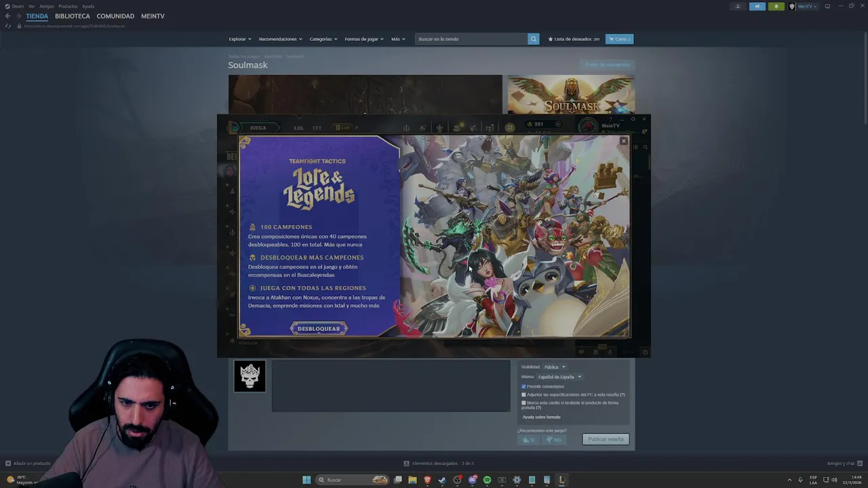This screenshot has height=488, width=868.
Task: Click the Windows taskbar Buscar search box
Action: tap(353, 480)
